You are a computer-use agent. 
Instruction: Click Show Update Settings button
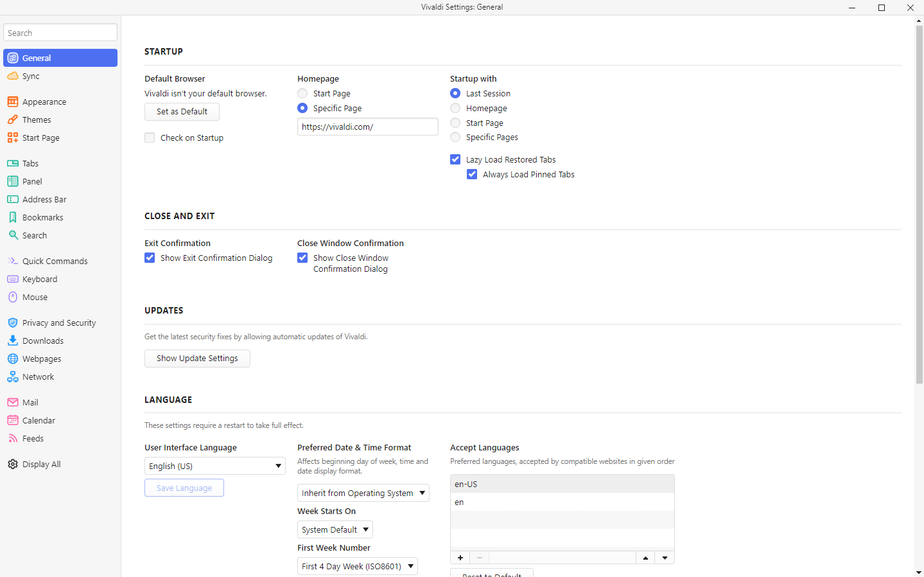click(197, 359)
